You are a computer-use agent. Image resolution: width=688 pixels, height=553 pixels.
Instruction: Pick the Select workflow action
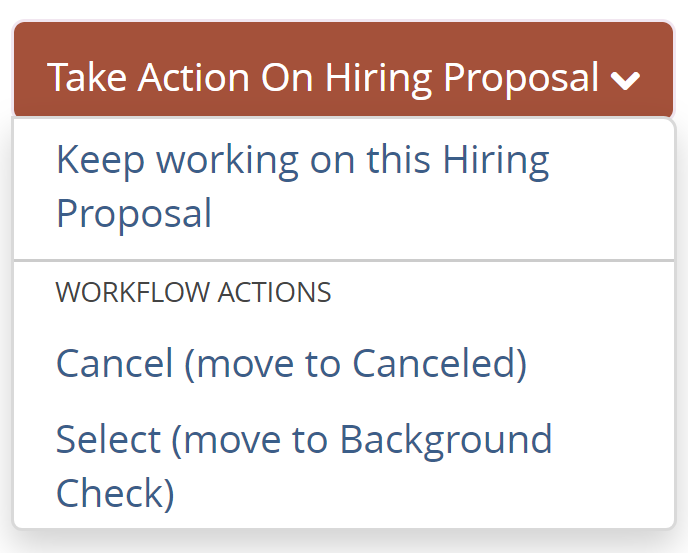(304, 466)
